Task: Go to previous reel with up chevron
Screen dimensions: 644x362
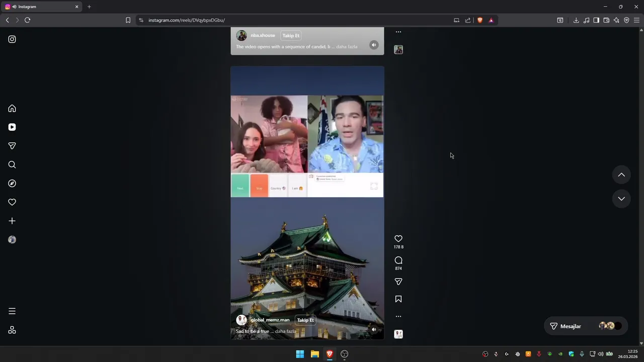Action: (x=621, y=175)
